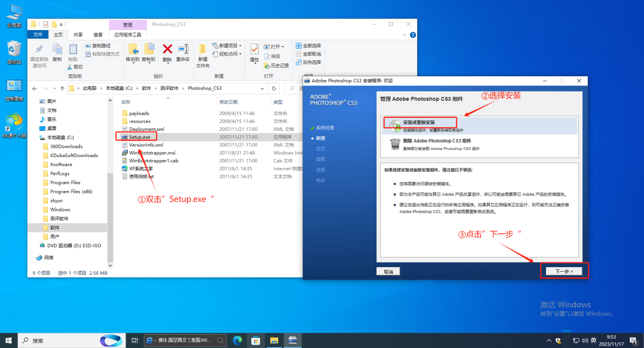Show hidden tray icons chevron
This screenshot has width=644, height=348.
click(549, 340)
